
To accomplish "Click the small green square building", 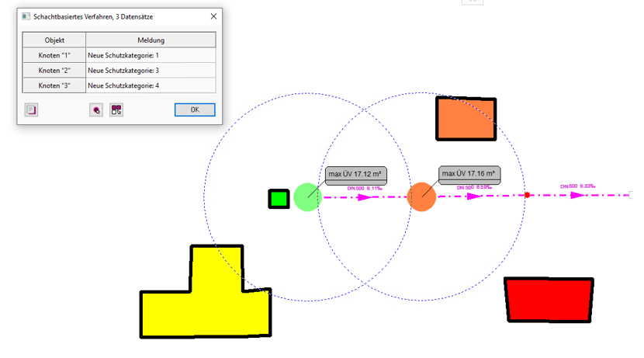I will tap(279, 199).
